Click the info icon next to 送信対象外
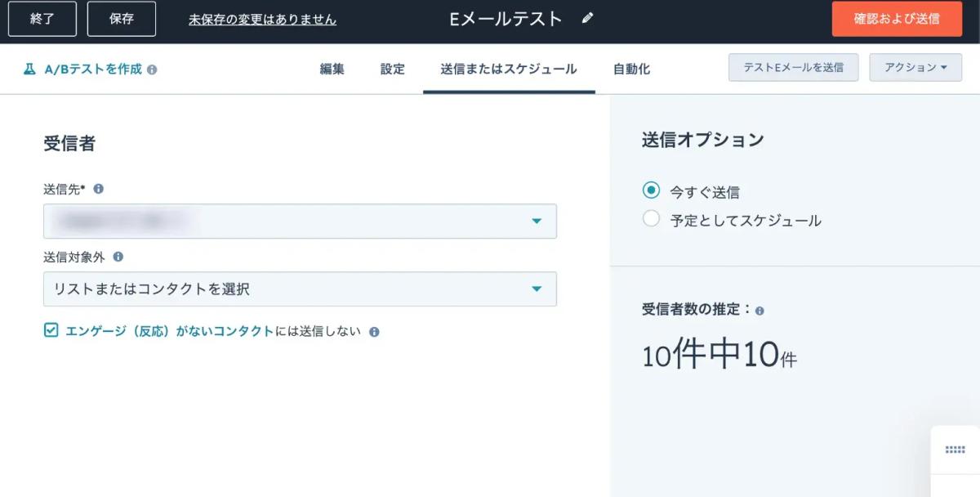This screenshot has height=497, width=980. 118,257
